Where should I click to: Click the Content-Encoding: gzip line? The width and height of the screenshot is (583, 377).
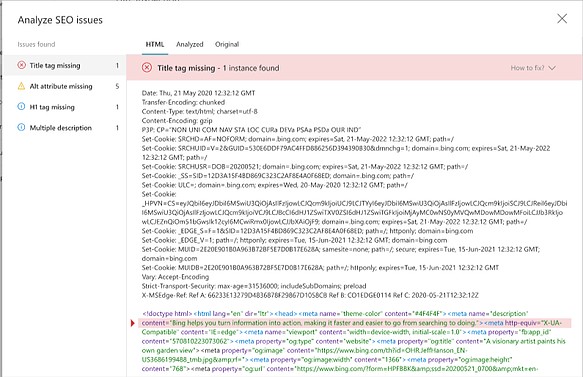point(177,121)
